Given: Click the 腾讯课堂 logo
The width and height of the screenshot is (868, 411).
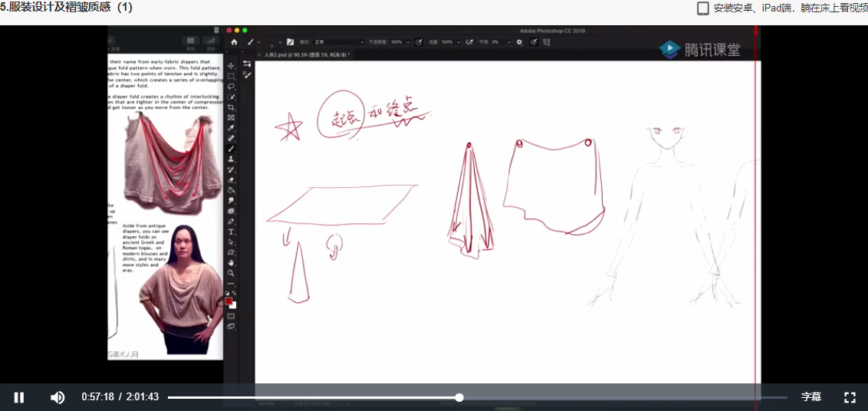Looking at the screenshot, I should 700,49.
